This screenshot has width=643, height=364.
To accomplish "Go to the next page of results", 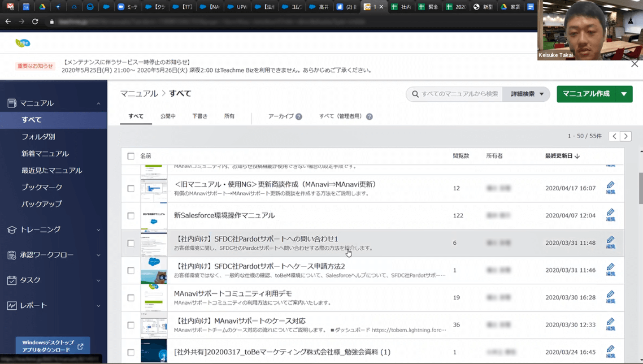I will pos(626,136).
